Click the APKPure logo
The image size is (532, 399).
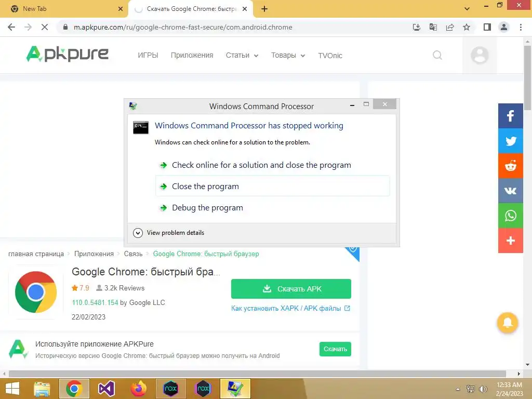[x=67, y=54]
